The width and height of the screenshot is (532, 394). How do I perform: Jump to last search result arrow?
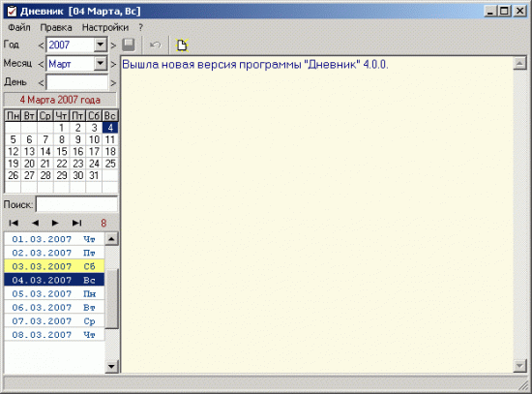[x=77, y=223]
